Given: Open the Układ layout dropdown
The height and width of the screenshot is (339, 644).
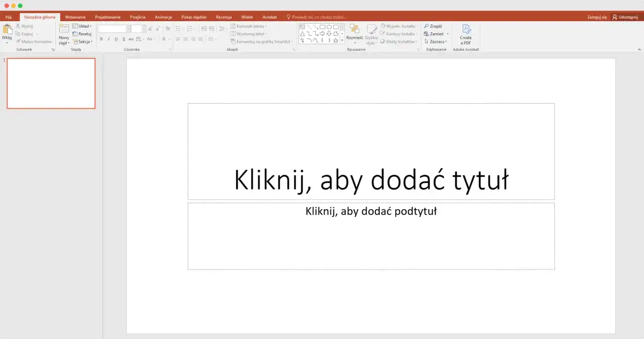Looking at the screenshot, I should 85,26.
